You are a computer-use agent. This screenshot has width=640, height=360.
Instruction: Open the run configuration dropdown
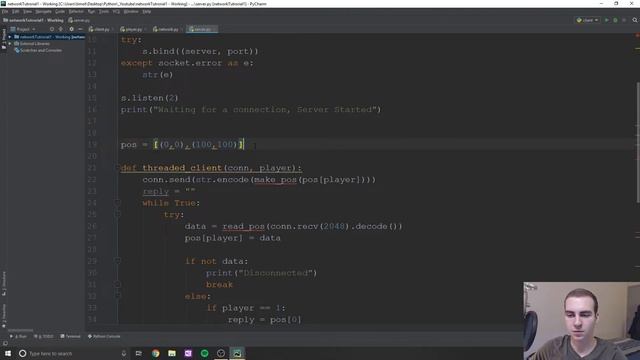tap(587, 20)
